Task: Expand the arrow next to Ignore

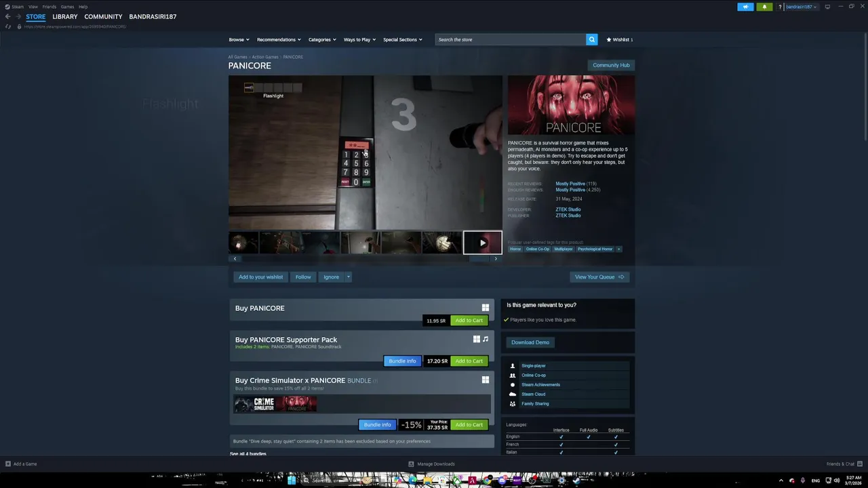Action: click(349, 277)
